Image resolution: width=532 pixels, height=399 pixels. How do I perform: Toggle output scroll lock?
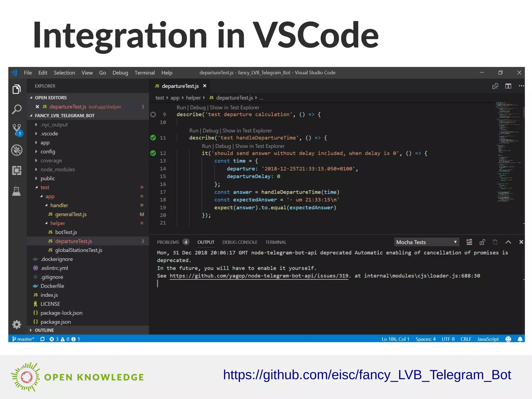coord(482,242)
